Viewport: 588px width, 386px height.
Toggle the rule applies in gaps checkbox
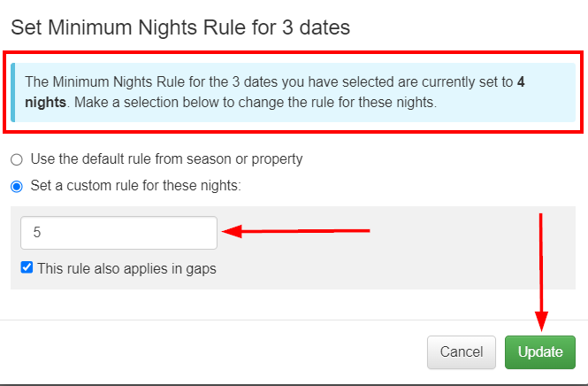tap(27, 267)
